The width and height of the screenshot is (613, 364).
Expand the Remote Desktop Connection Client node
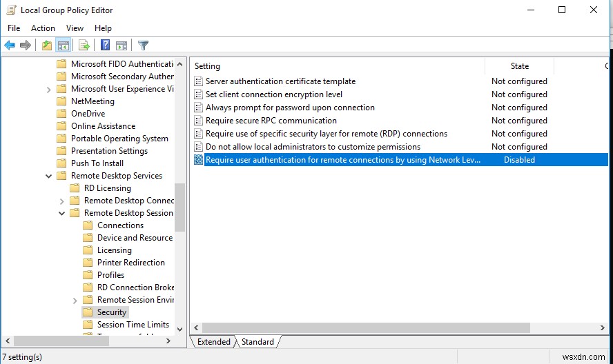tap(61, 201)
